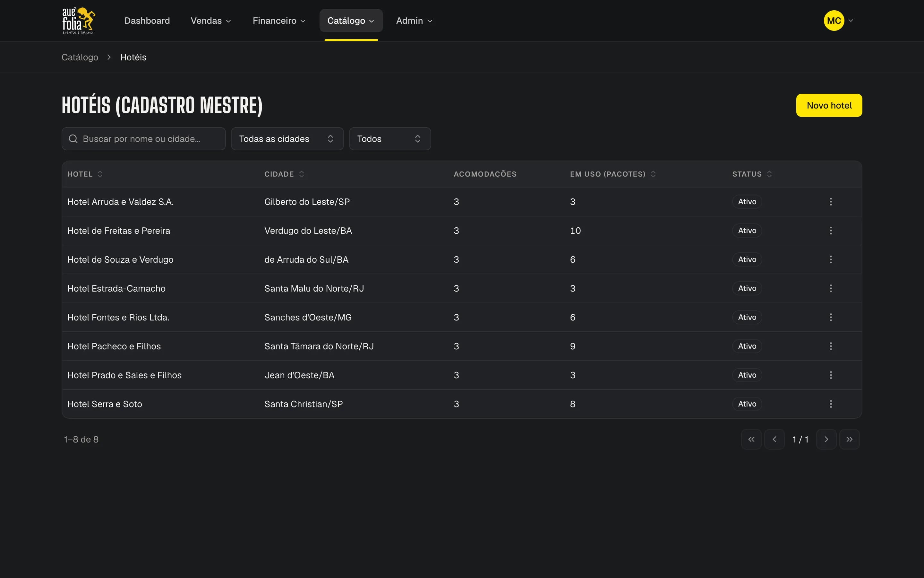Sort table by Status column

tap(752, 174)
